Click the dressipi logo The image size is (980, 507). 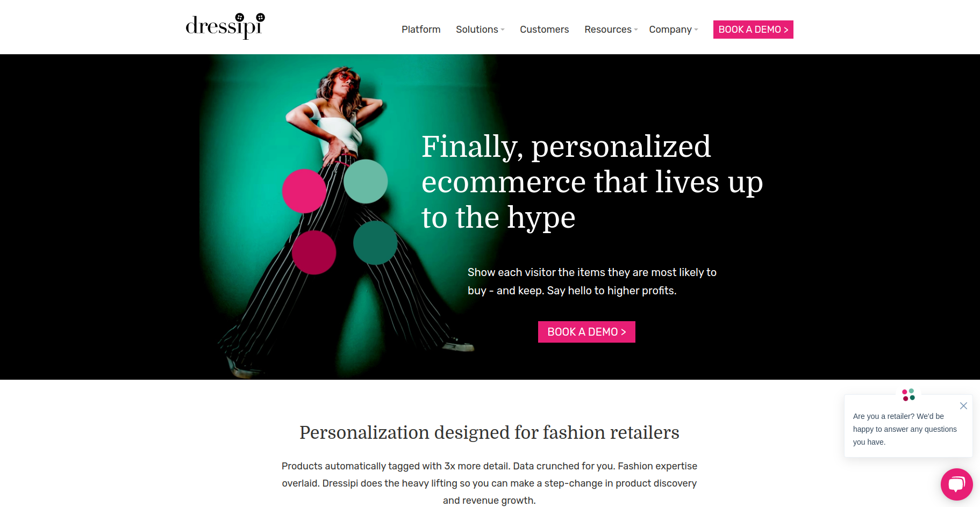(x=225, y=26)
